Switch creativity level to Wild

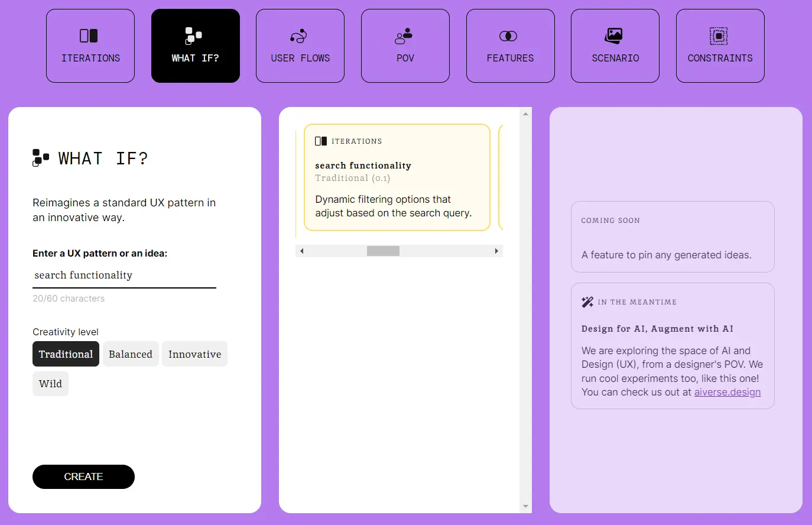click(50, 384)
